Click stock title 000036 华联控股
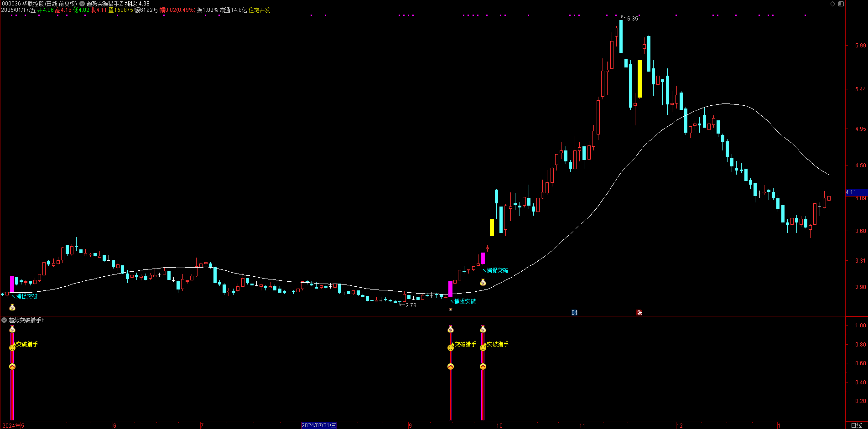This screenshot has width=868, height=429. click(23, 4)
